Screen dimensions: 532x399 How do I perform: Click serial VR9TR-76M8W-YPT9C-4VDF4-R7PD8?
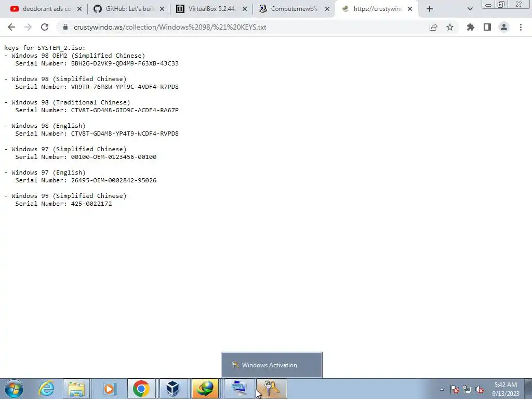[125, 87]
